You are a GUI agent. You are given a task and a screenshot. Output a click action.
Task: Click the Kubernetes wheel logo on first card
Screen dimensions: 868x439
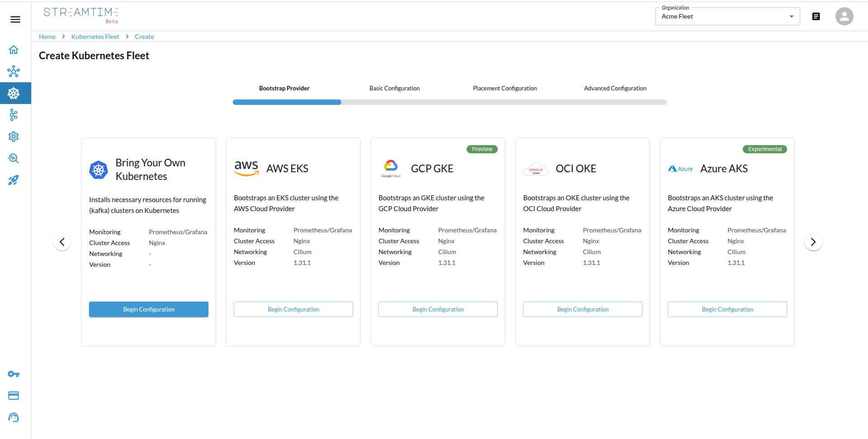[99, 170]
